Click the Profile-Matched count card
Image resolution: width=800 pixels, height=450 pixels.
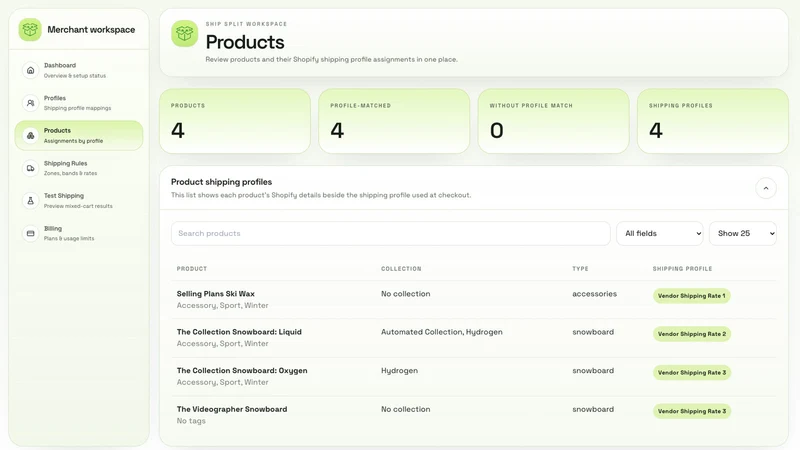tap(394, 121)
